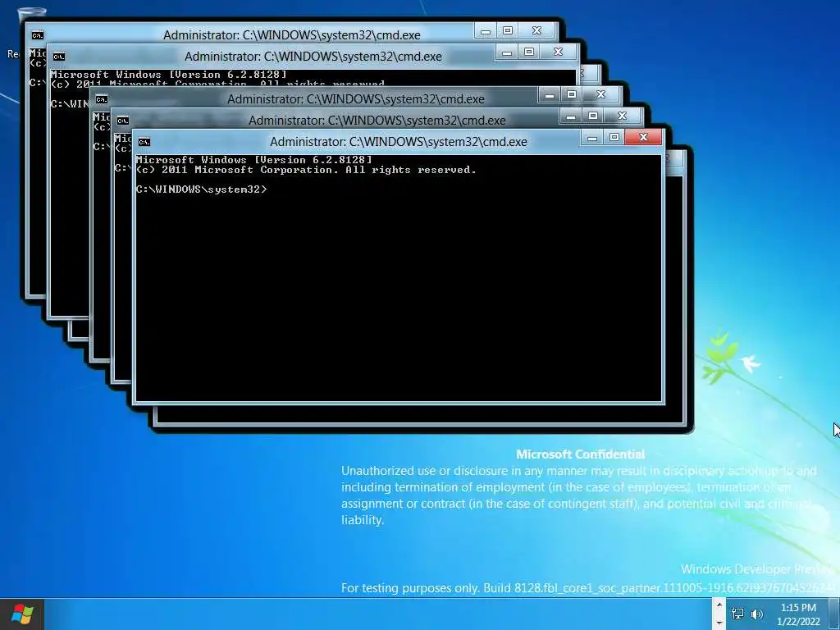This screenshot has height=630, width=840.
Task: Close the cmd window two title bars above front
Action: click(601, 95)
